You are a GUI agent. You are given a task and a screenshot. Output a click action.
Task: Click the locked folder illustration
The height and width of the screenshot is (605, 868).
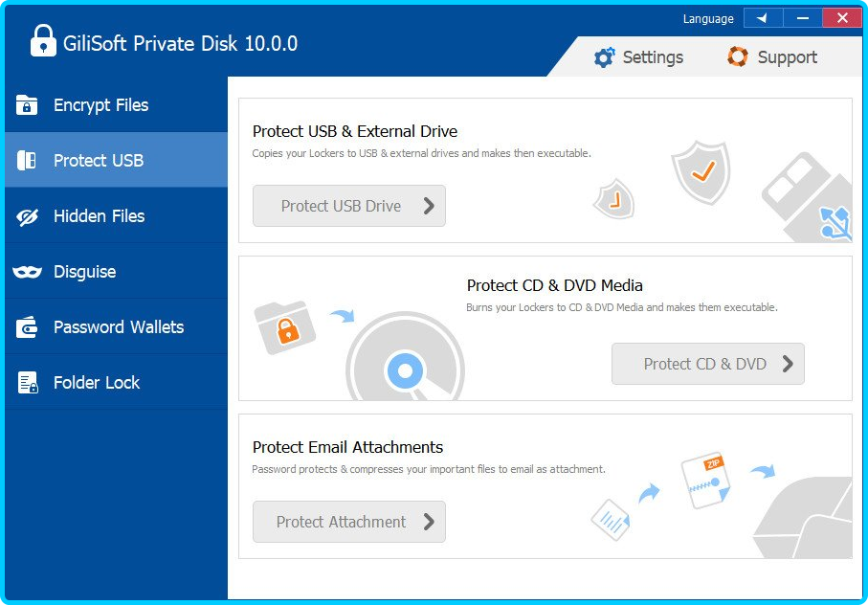[x=284, y=327]
